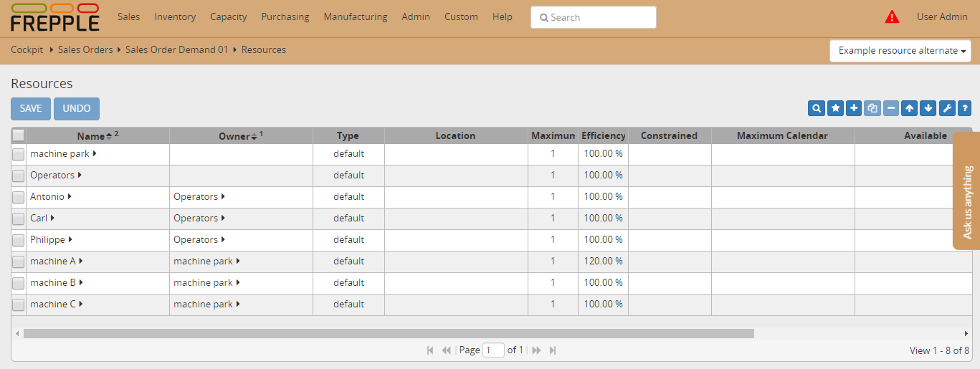Open the Example resource alternate scenario dropdown
The height and width of the screenshot is (369, 980).
(900, 51)
